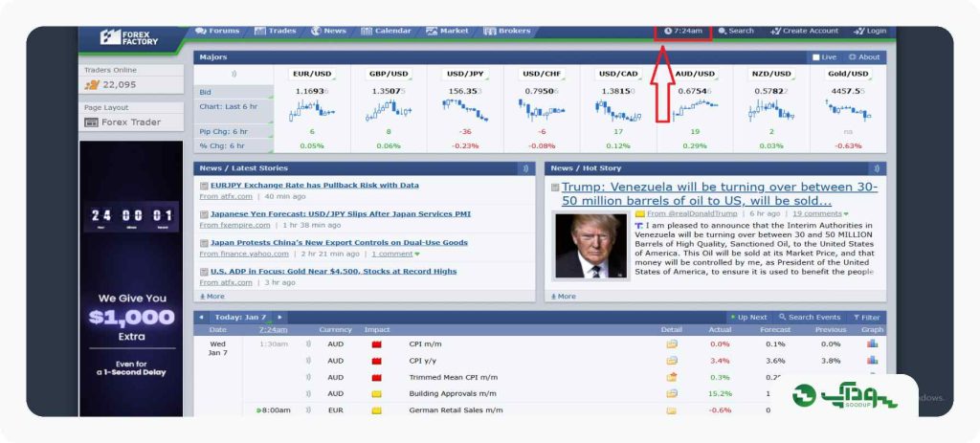Image resolution: width=980 pixels, height=443 pixels.
Task: Open the detail folder for Trimmed Mean CPI m/m
Action: tap(672, 377)
